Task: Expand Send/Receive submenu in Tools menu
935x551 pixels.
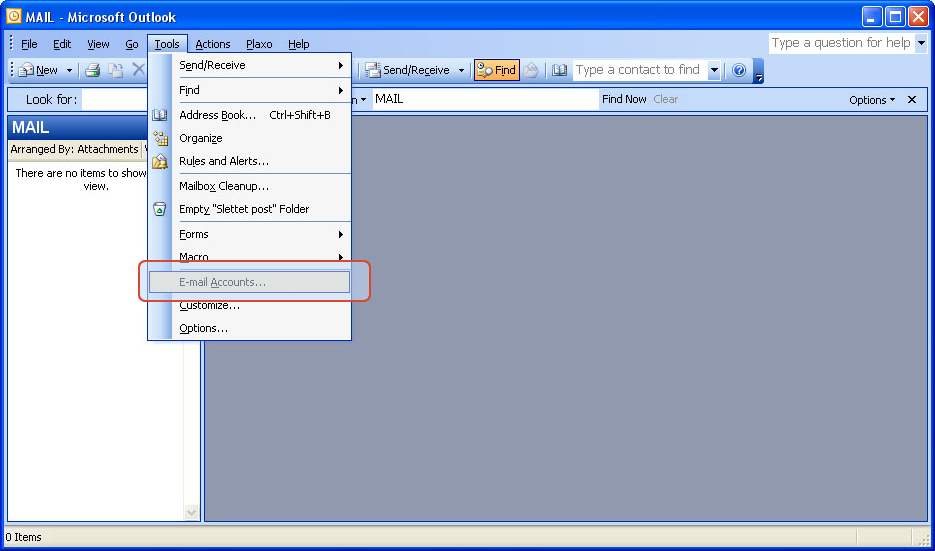Action: (x=249, y=65)
